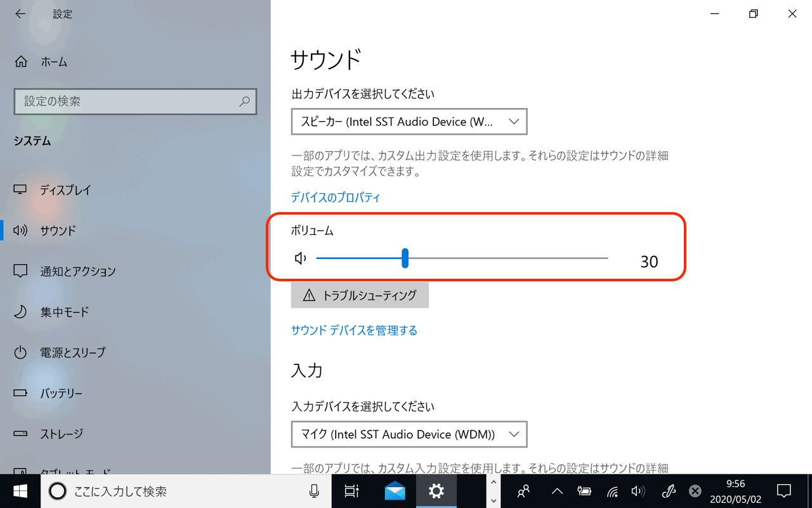The width and height of the screenshot is (812, 508).
Task: Click the search magnifier in 設定の検索
Action: [244, 102]
